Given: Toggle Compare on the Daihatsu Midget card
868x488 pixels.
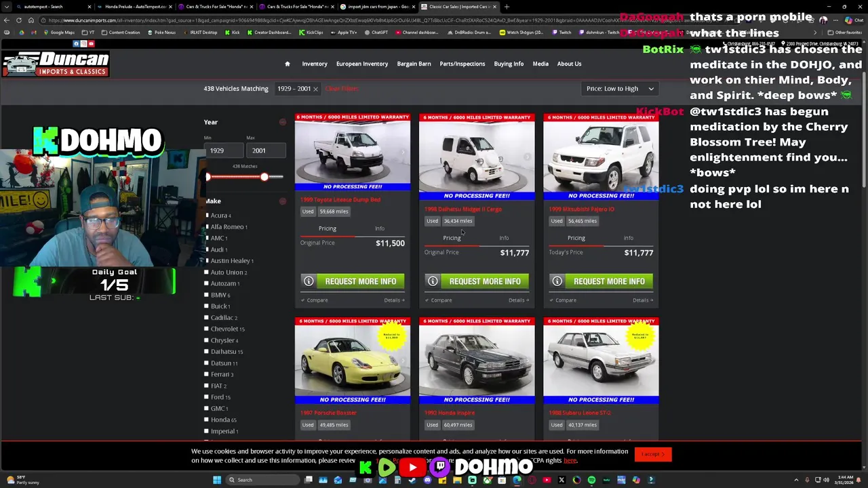Looking at the screenshot, I should [439, 300].
